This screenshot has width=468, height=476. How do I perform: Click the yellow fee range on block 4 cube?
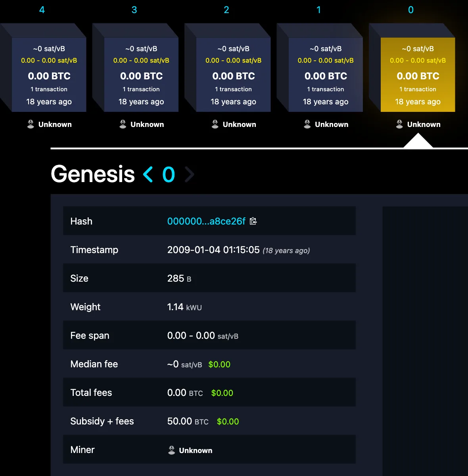49,60
